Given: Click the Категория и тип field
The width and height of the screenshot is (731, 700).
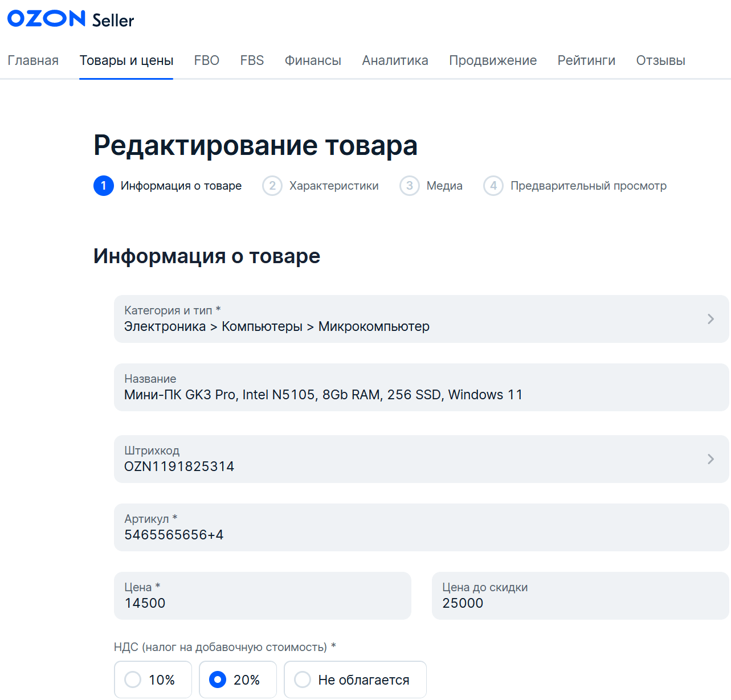Looking at the screenshot, I should tap(422, 319).
